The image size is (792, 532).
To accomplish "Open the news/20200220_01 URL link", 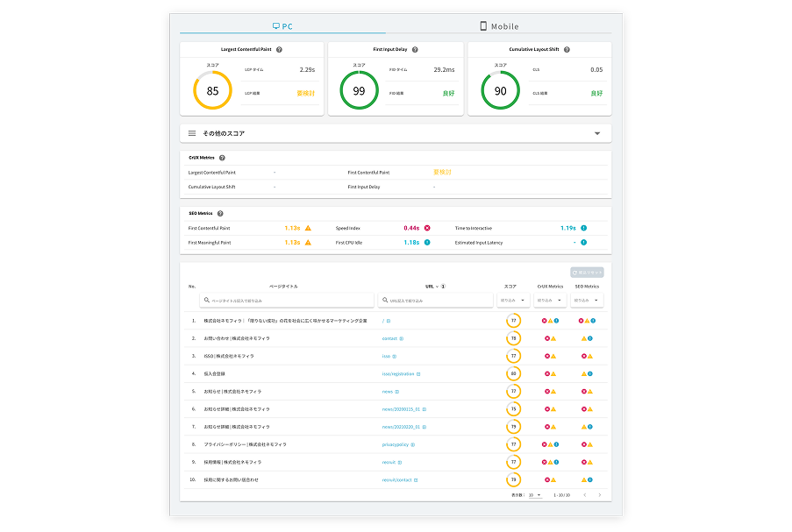I will pyautogui.click(x=401, y=427).
